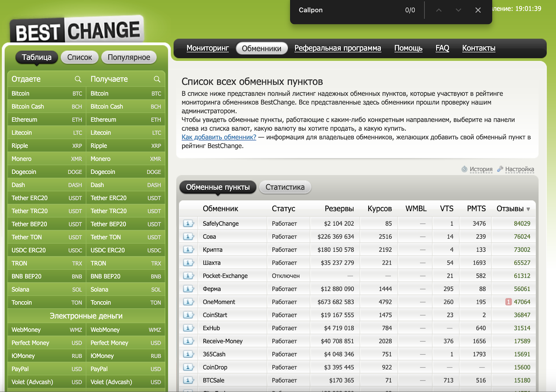Open info icon for Крипта row
Viewport: 556px width, 392px height.
(x=188, y=250)
